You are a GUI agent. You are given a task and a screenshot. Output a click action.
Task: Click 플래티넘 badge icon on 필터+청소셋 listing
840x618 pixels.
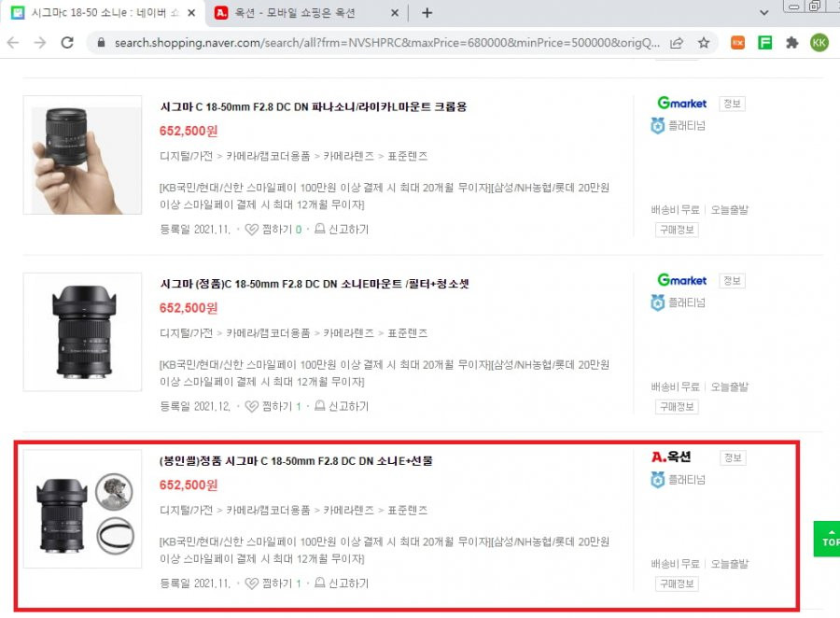657,302
